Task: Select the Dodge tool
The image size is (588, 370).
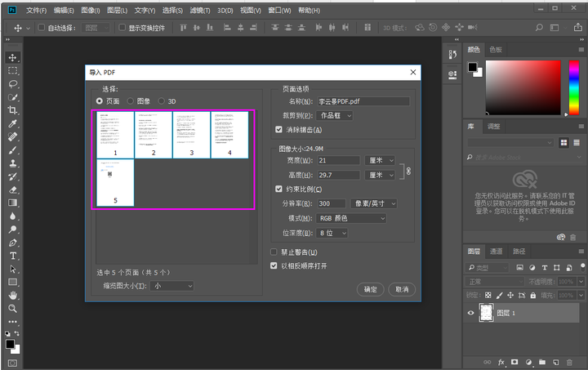Action: click(x=12, y=230)
